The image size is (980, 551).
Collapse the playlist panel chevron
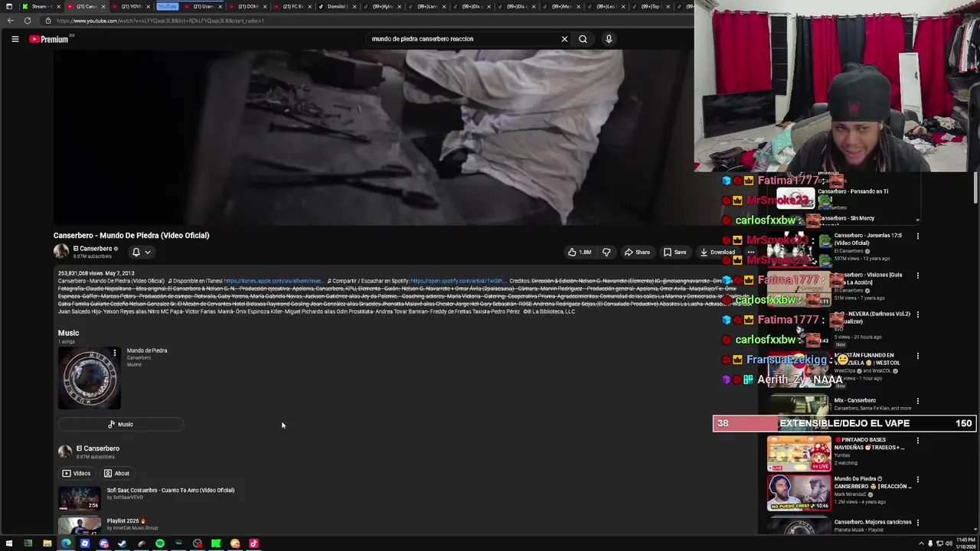coord(917,220)
